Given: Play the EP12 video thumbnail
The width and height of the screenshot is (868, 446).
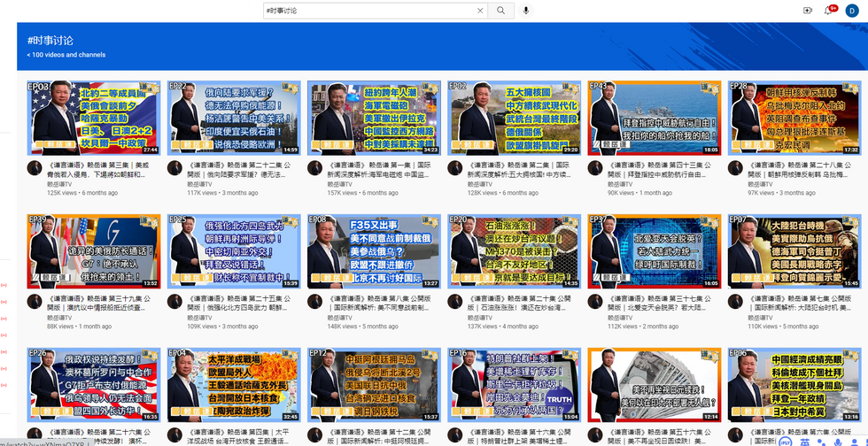Looking at the screenshot, I should 374,385.
